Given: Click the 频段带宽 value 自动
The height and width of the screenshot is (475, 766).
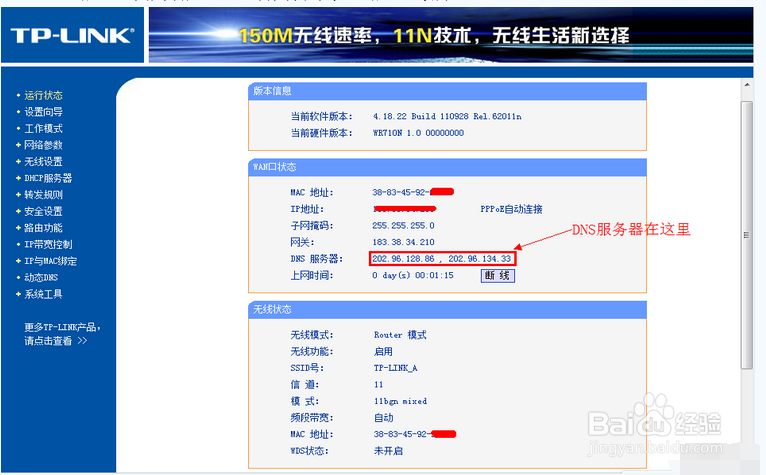Looking at the screenshot, I should (383, 418).
